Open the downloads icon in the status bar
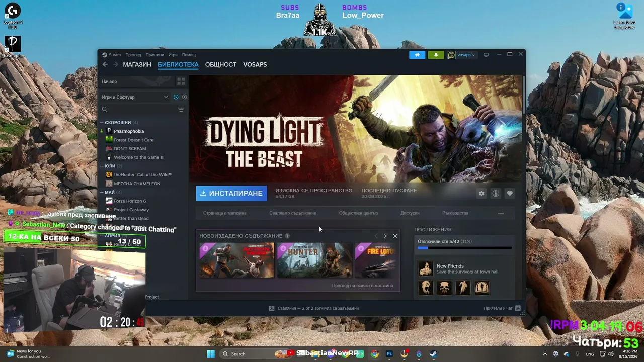Screen dimensions: 644x362 click(272, 308)
